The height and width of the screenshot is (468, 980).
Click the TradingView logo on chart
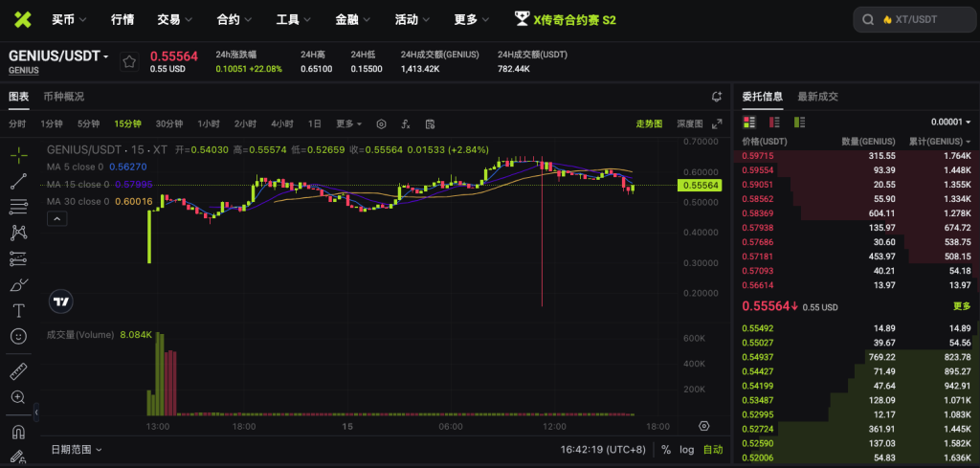[61, 301]
